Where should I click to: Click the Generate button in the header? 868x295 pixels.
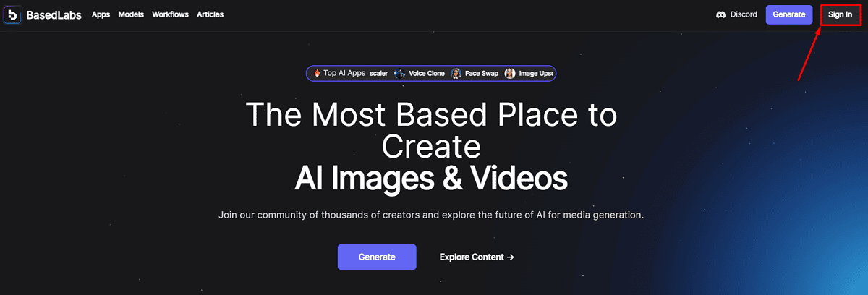[x=788, y=14]
